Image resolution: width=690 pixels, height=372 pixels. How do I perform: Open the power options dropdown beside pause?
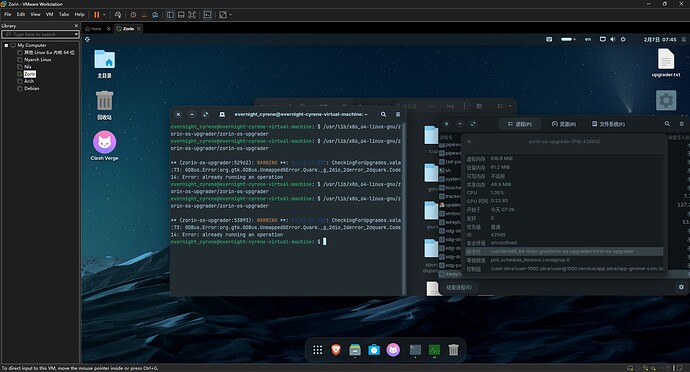click(104, 15)
